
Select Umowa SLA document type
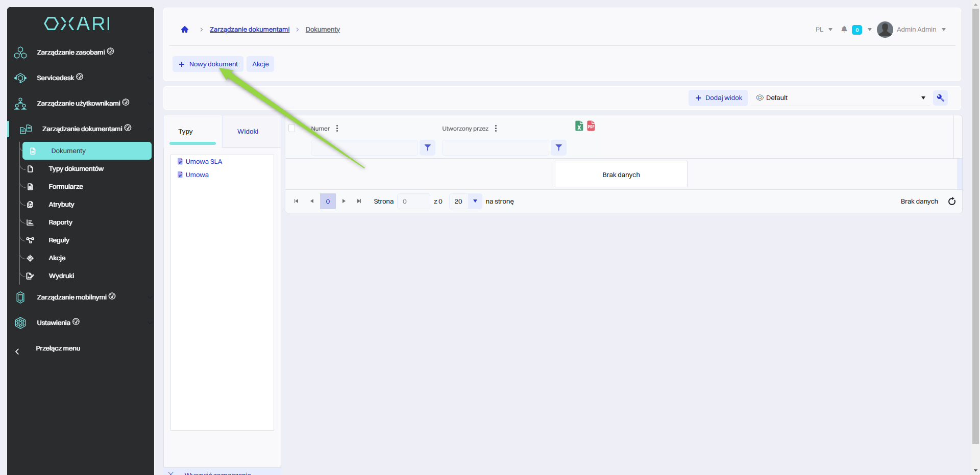click(x=204, y=162)
